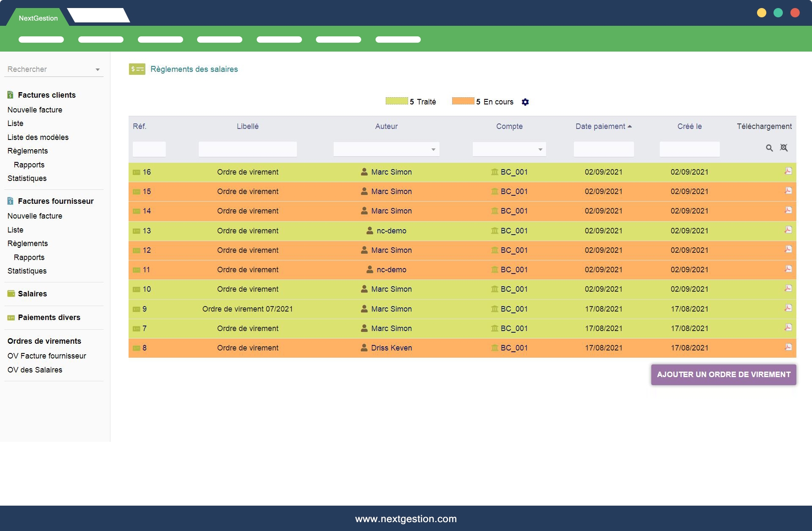Viewport: 812px width, 531px height.
Task: Click search magnifier icon in filter row
Action: (769, 148)
